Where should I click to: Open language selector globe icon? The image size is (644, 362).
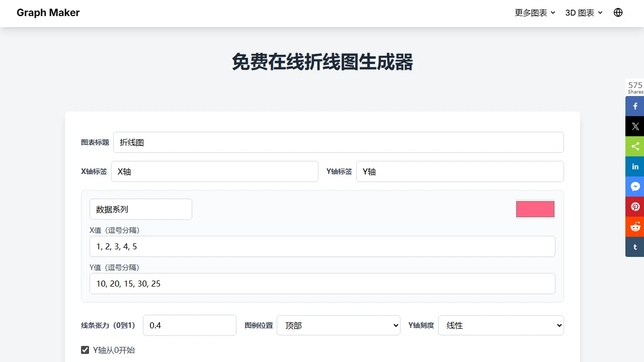click(x=618, y=13)
